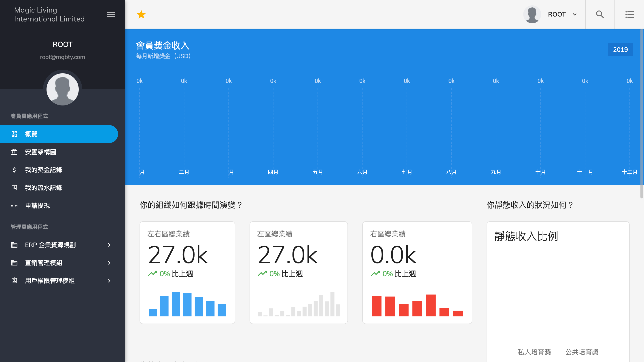
Task: Expand the 用戶權限管理模組 chevron
Action: (109, 281)
